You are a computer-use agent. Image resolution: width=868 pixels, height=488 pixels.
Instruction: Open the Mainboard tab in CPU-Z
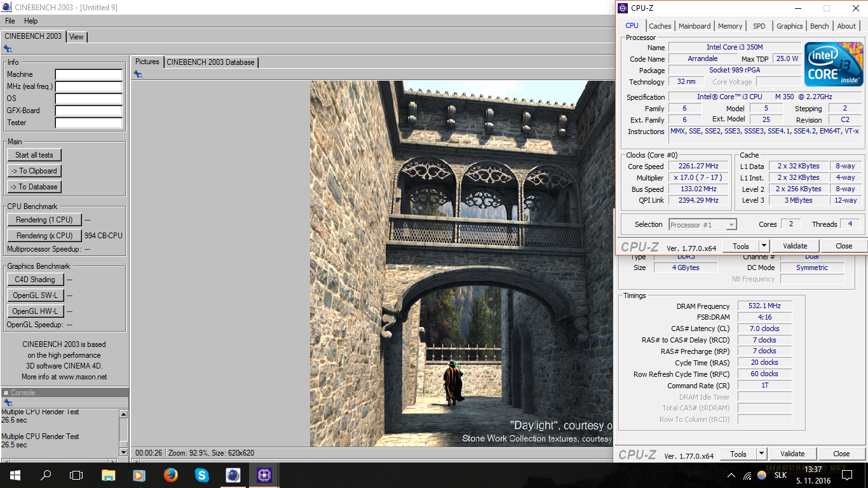click(x=695, y=26)
